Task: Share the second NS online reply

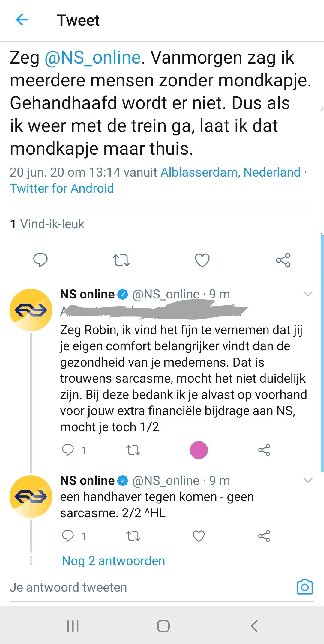Action: (x=264, y=536)
